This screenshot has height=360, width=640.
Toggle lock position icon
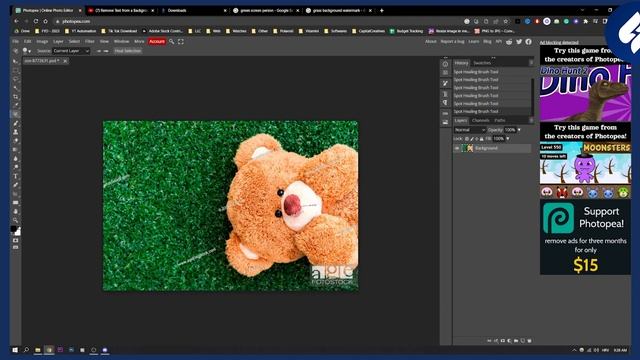pos(477,139)
